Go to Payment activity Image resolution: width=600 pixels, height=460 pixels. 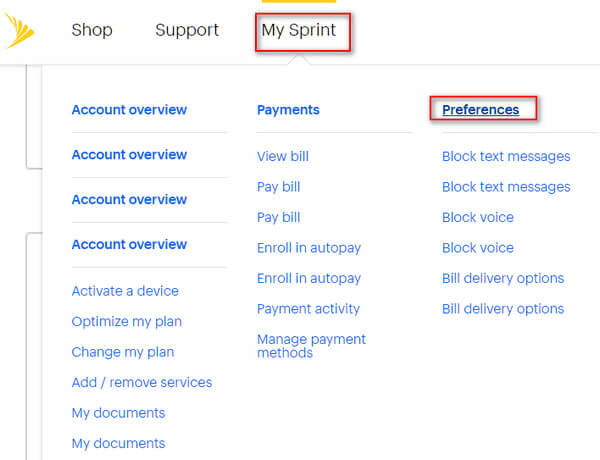[308, 309]
